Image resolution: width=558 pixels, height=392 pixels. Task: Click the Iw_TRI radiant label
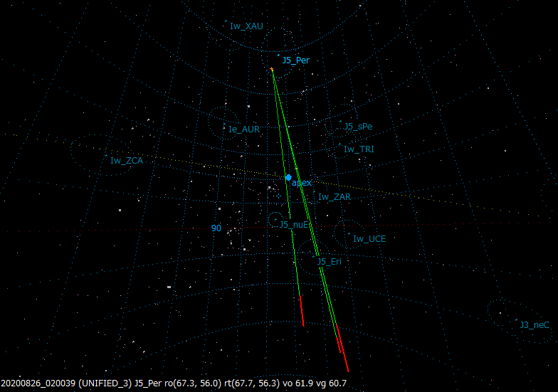click(359, 149)
